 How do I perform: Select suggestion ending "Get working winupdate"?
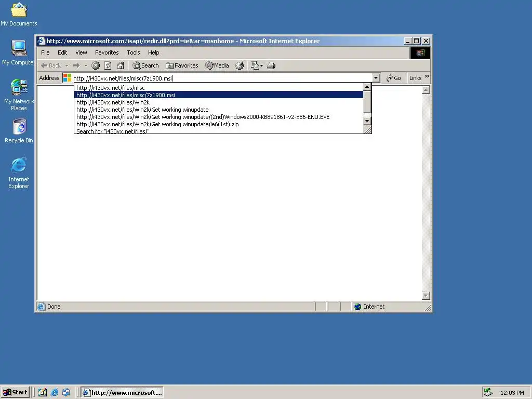(x=219, y=110)
